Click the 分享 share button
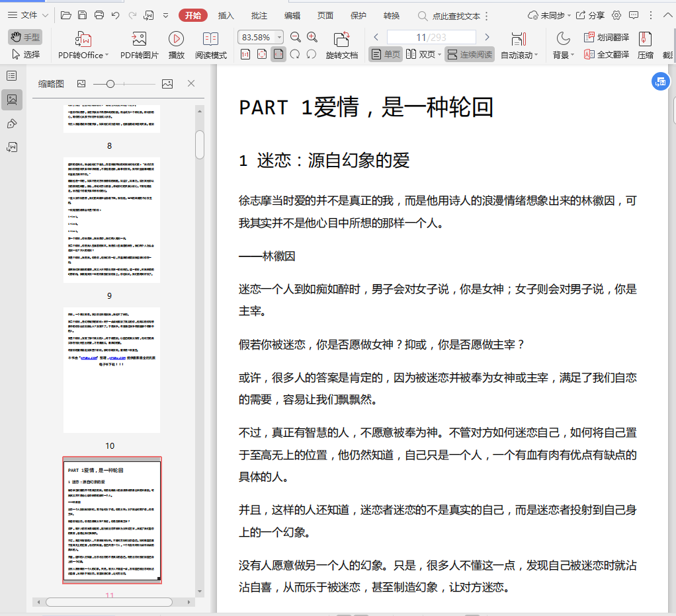 [590, 15]
